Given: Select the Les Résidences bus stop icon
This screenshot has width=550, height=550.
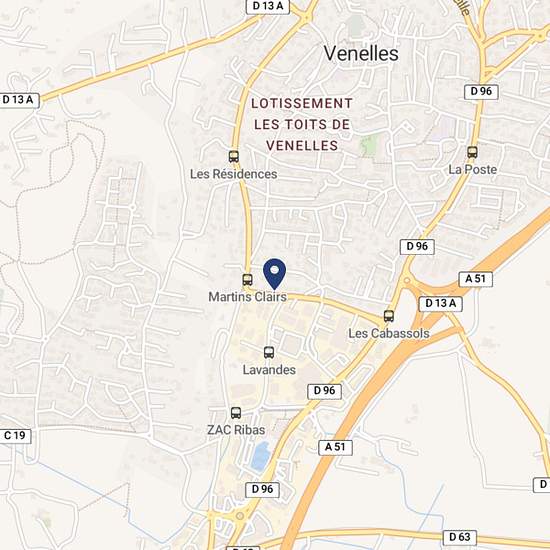Looking at the screenshot, I should click(x=234, y=156).
